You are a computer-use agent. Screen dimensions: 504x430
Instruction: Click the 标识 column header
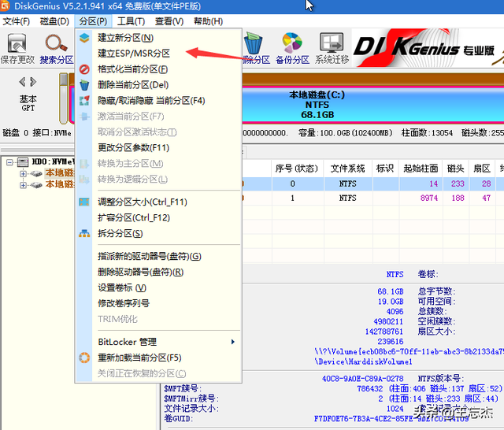pyautogui.click(x=385, y=169)
